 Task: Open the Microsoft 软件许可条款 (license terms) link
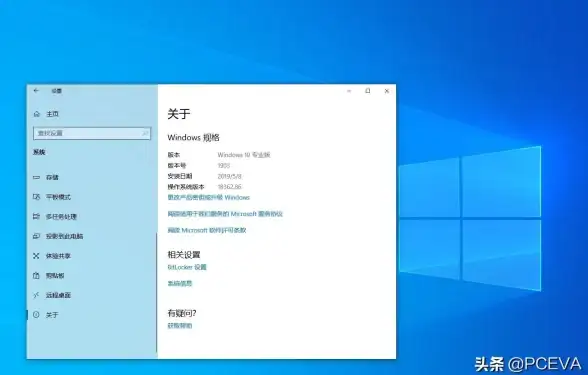pos(207,230)
